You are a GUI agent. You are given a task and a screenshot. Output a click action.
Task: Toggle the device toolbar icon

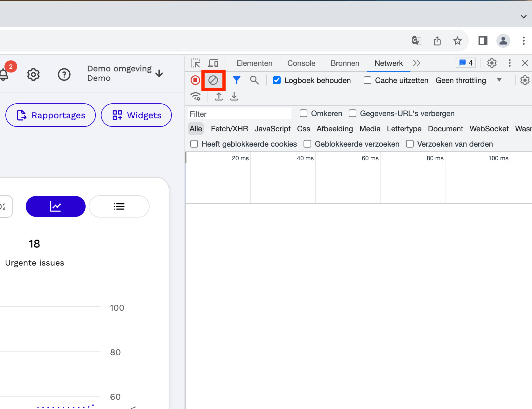[213, 63]
